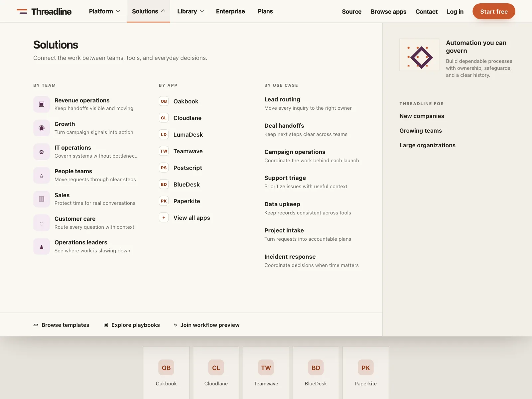The image size is (532, 399).
Task: Click the Join workflow preview link text
Action: [x=210, y=325]
